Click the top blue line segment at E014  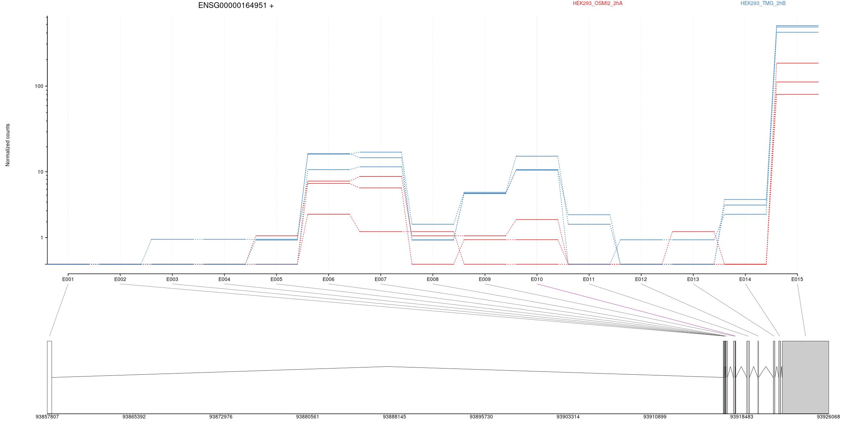[x=745, y=200]
